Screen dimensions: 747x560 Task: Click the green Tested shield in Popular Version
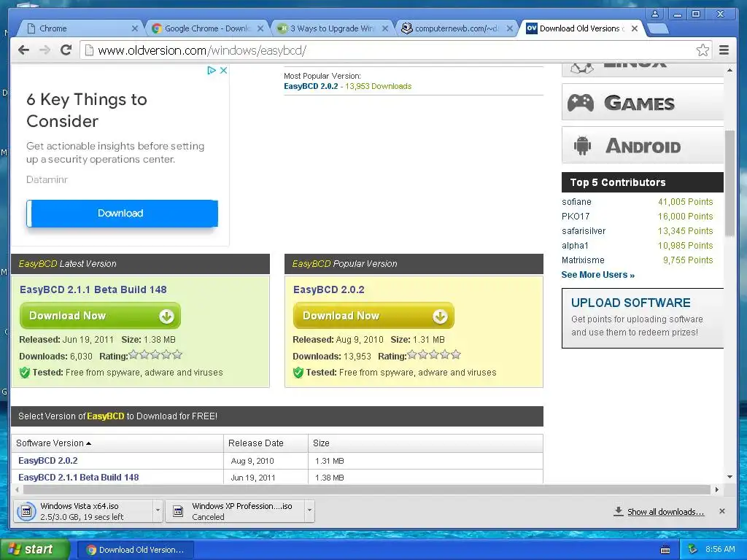point(298,373)
